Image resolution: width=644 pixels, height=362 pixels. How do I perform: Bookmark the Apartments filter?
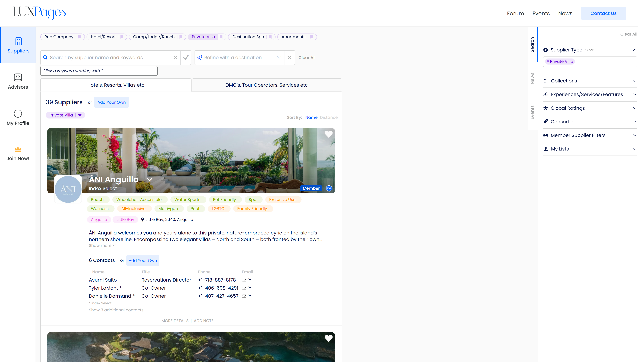[311, 37]
